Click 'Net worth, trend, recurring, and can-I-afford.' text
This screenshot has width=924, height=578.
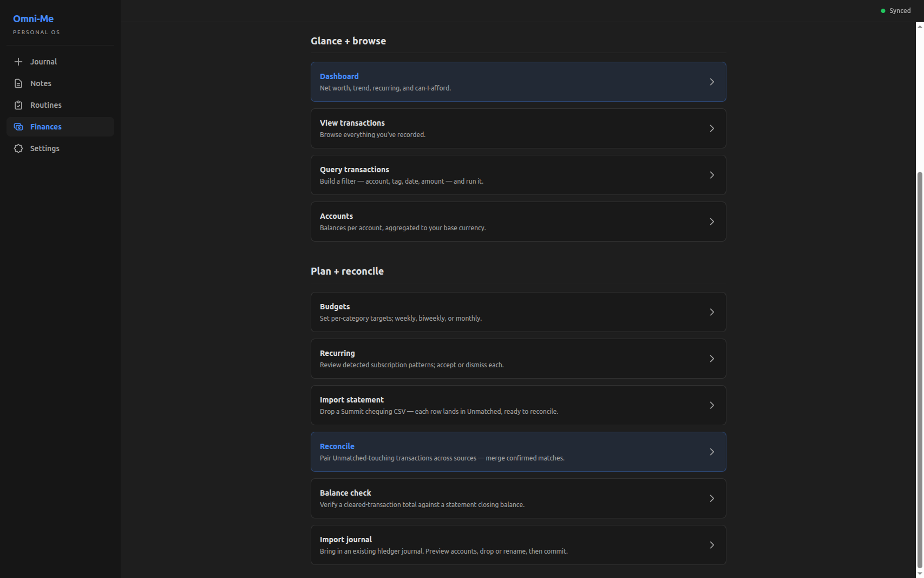pyautogui.click(x=385, y=88)
